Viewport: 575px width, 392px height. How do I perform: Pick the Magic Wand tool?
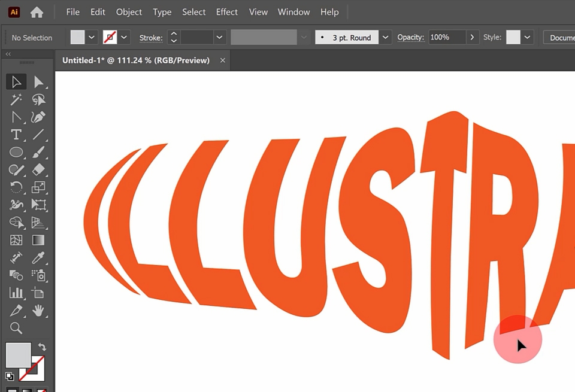coord(16,99)
